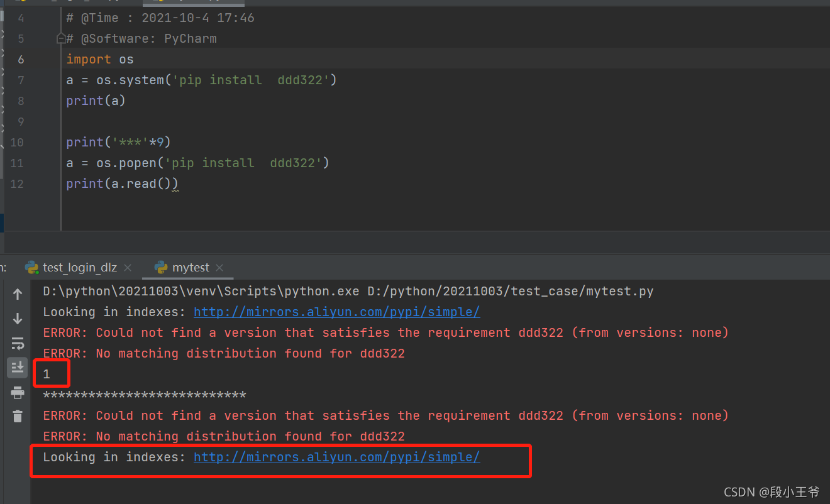Click the second 'Could not find a version' error
Image resolution: width=830 pixels, height=504 pixels.
tap(385, 416)
